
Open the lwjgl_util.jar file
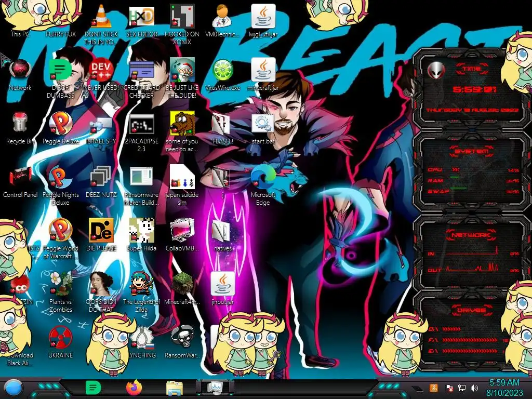coord(263,20)
